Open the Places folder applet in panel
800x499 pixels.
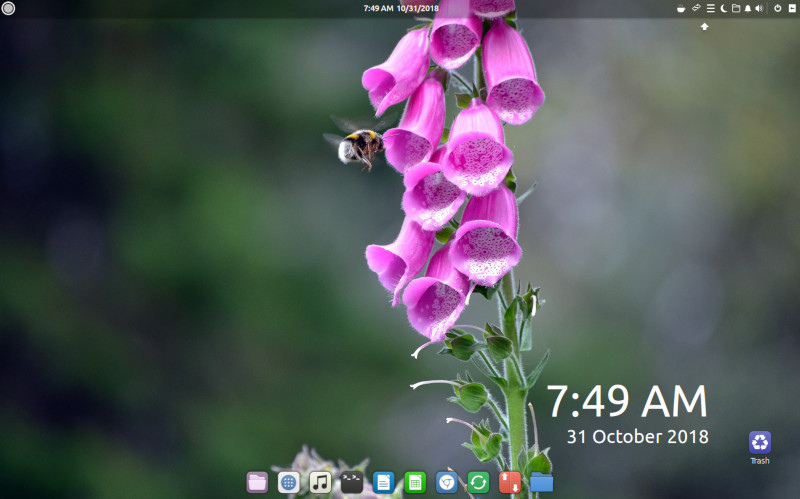[x=736, y=8]
